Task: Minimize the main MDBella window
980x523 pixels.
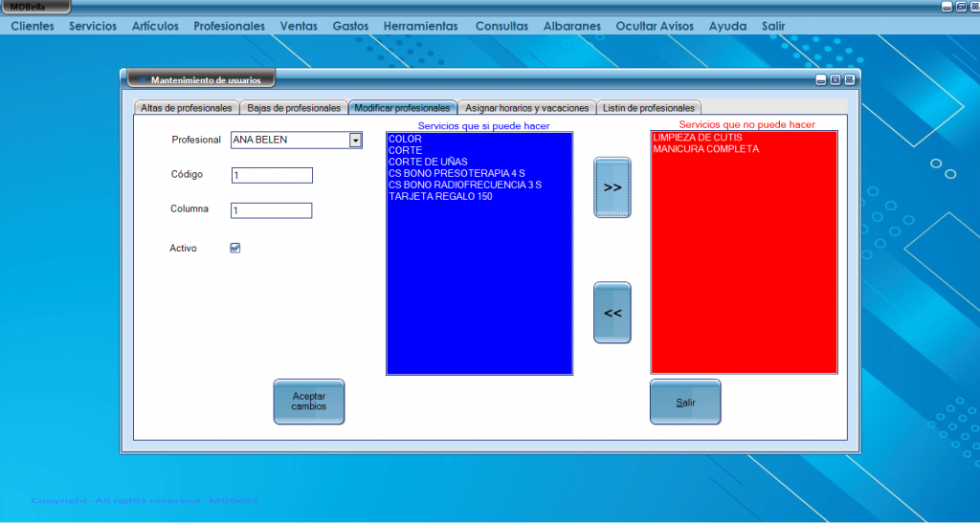Action: [947, 7]
